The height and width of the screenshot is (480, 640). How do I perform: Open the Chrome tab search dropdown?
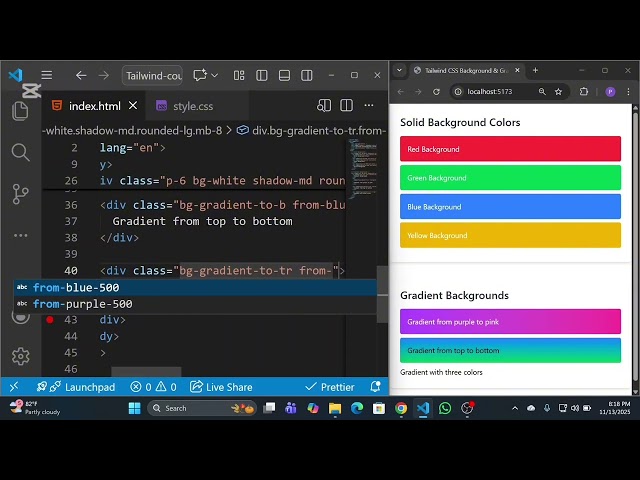(x=400, y=70)
